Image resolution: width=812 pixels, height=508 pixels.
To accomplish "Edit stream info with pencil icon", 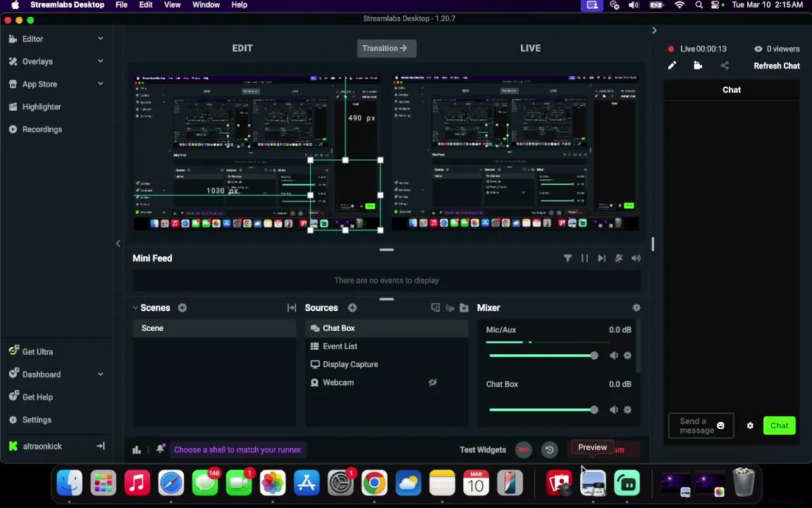I will pyautogui.click(x=672, y=66).
